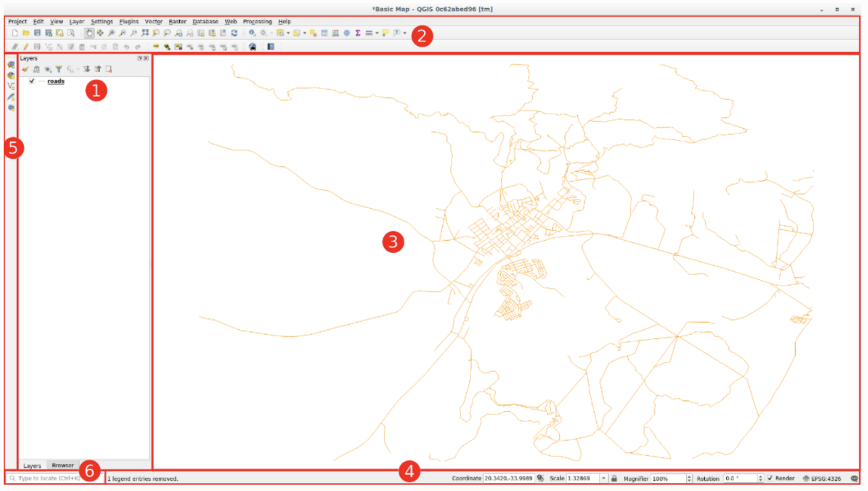Open Manage Map Themes dropdown in Layers panel
868x491 pixels.
48,69
